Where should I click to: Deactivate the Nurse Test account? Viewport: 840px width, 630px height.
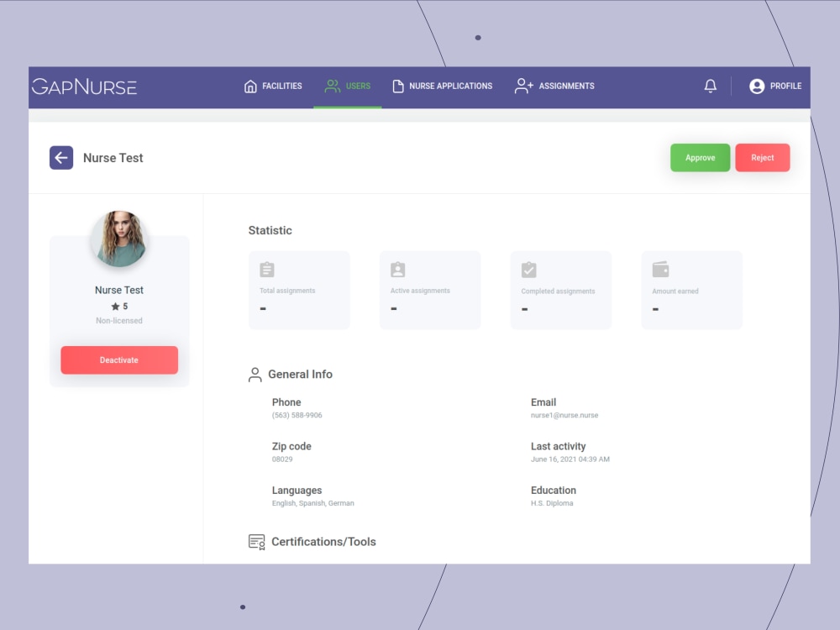(x=118, y=360)
